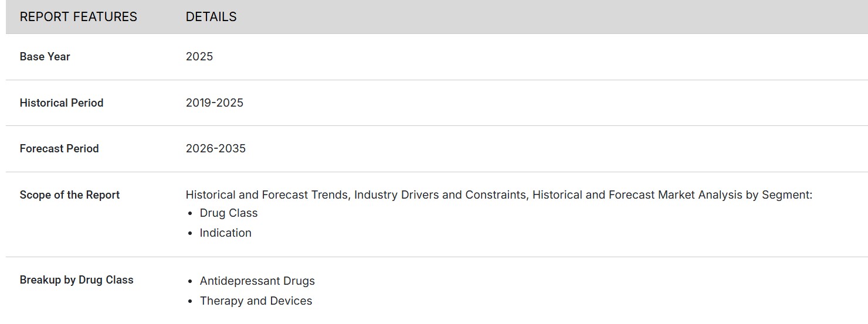This screenshot has height=324, width=868.
Task: Select the Scope of the Report label
Action: click(x=69, y=195)
